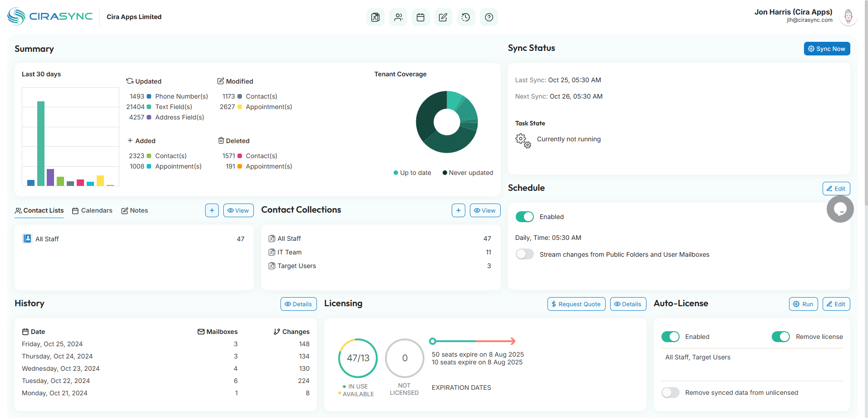This screenshot has height=418, width=868.
Task: Click the users icon in top toolbar
Action: point(398,17)
